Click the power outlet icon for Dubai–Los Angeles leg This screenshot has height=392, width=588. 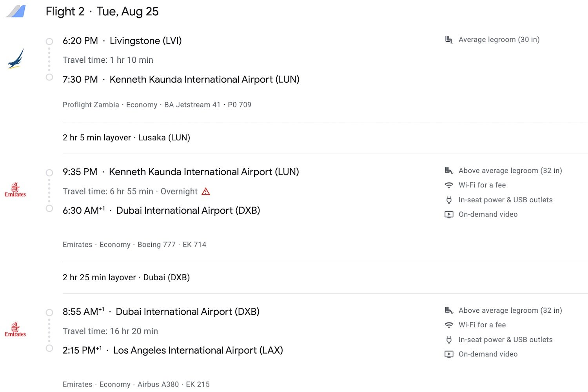(449, 340)
